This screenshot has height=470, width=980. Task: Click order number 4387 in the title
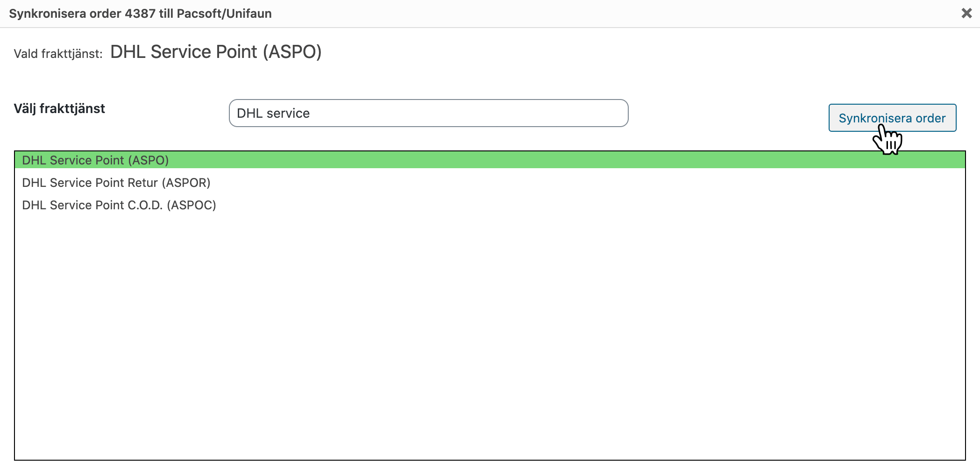(x=140, y=14)
